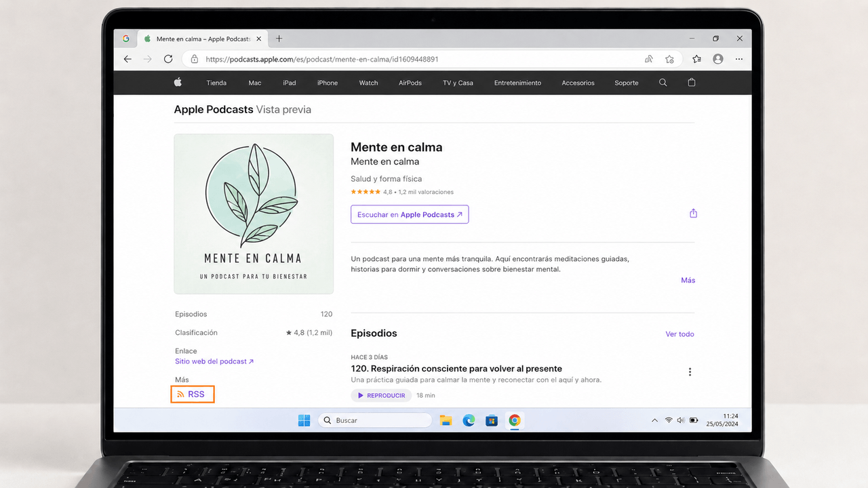Click the Ver todo episodes link
This screenshot has height=488, width=868.
coord(679,334)
